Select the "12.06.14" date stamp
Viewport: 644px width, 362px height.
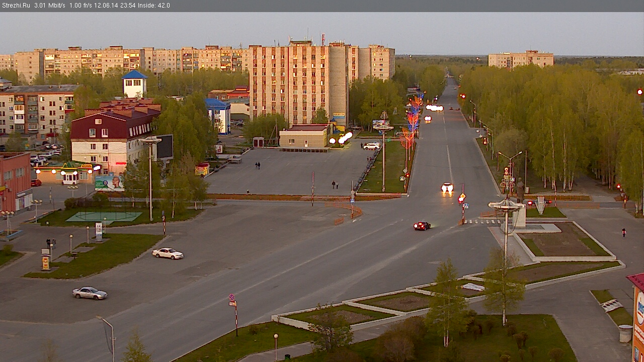105,6
